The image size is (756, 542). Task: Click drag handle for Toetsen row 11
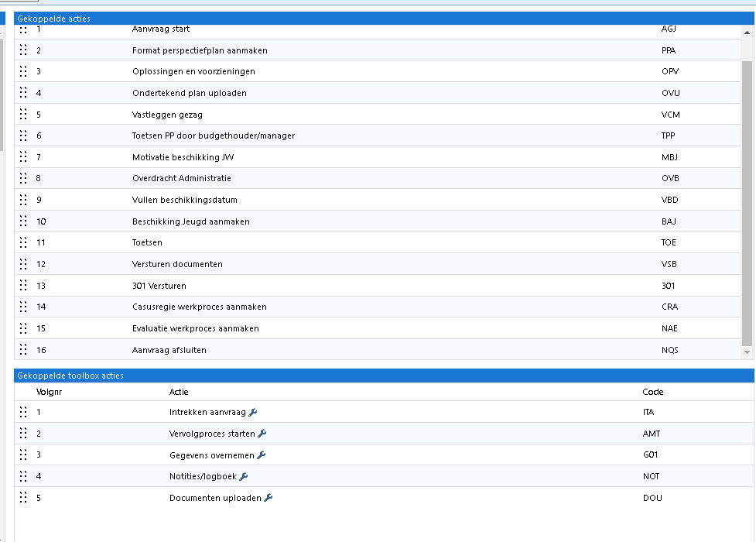(23, 242)
